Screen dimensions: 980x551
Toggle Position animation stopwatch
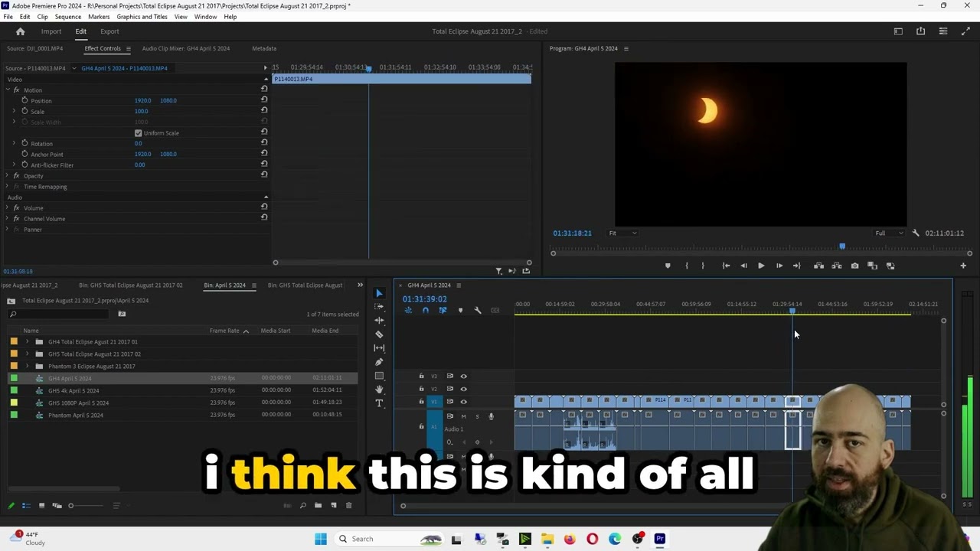tap(24, 100)
